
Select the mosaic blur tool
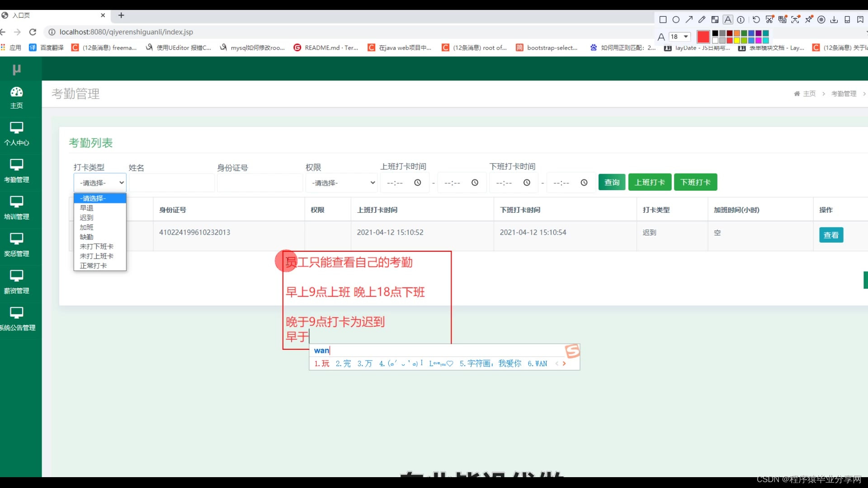(x=715, y=19)
